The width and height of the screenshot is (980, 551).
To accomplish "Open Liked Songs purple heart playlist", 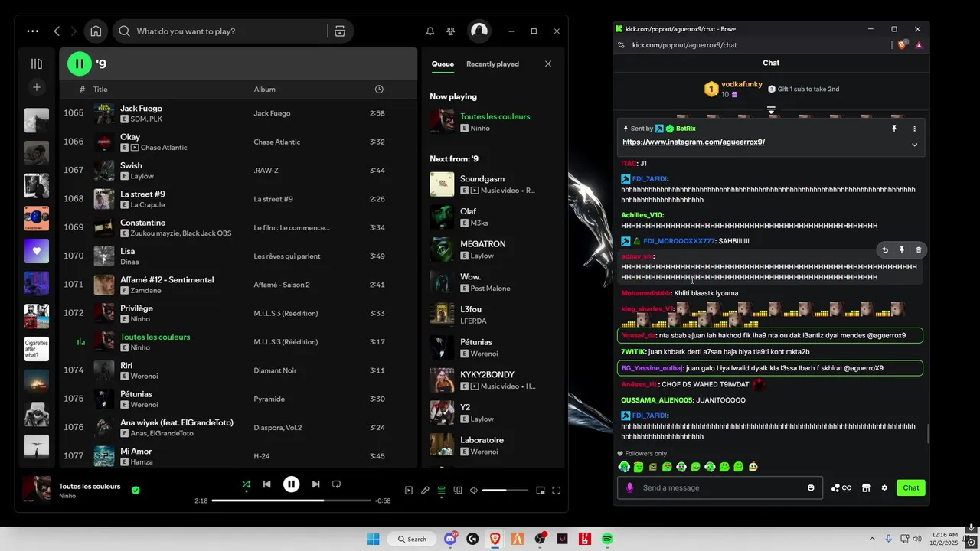I will (36, 251).
